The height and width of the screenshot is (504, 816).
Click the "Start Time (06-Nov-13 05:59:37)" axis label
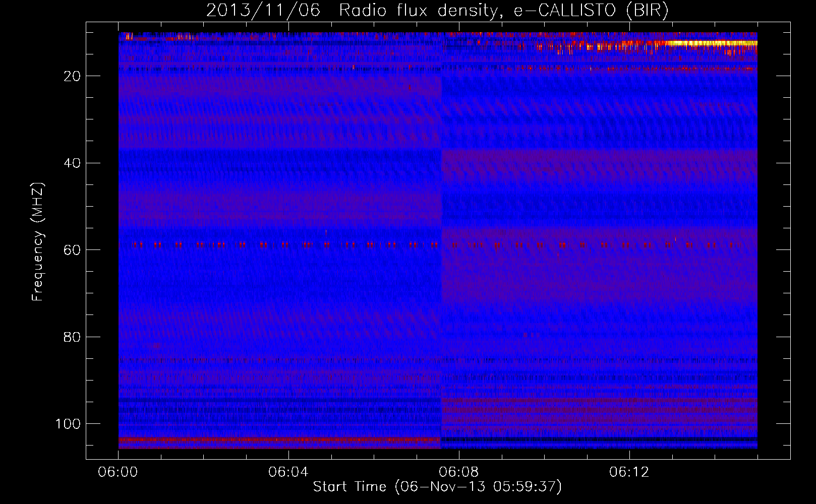437,487
